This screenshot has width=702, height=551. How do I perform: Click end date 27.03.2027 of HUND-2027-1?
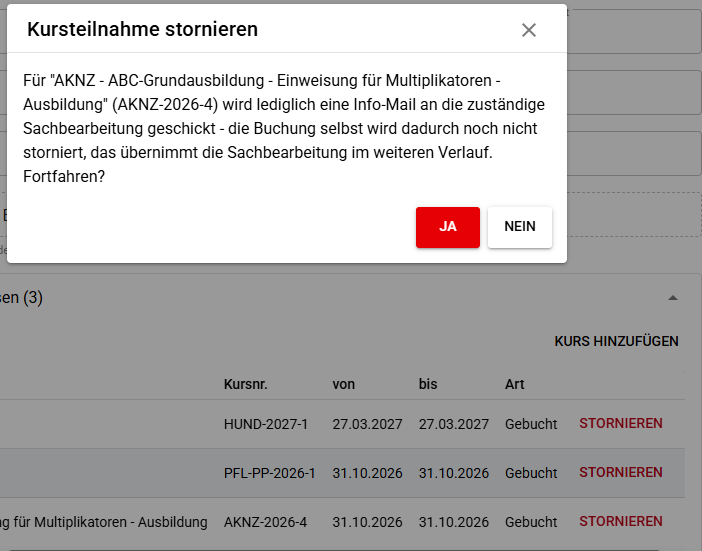(454, 424)
